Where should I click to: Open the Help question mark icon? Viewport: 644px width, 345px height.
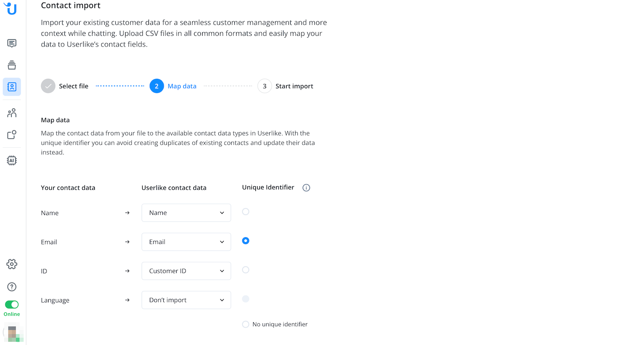coord(12,287)
